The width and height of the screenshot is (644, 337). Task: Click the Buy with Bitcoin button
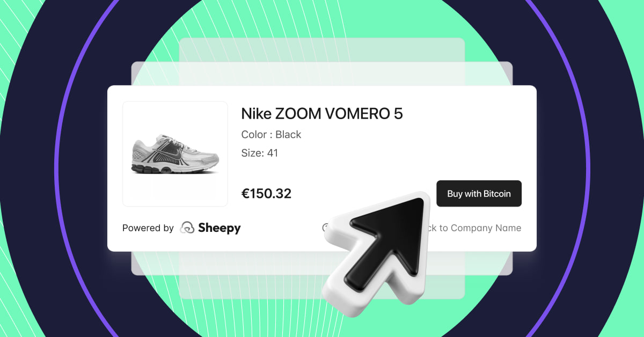point(479,194)
